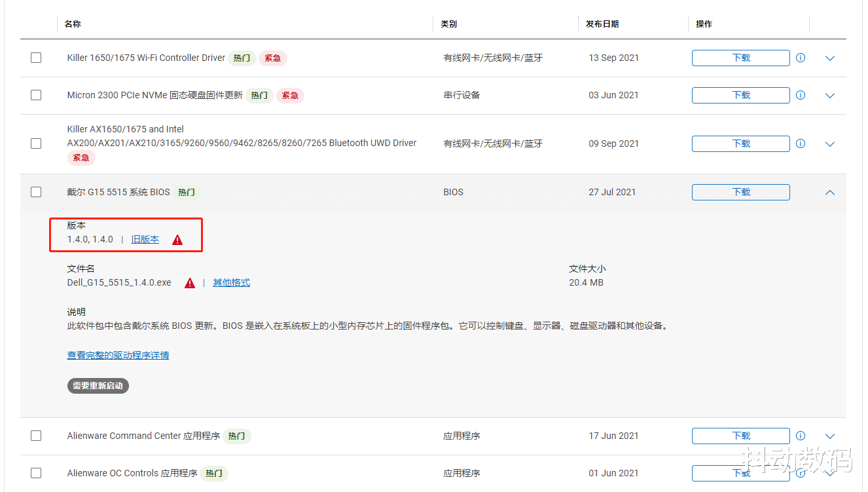Open 查看完整的驱动程序详情
868x492 pixels.
click(x=117, y=354)
